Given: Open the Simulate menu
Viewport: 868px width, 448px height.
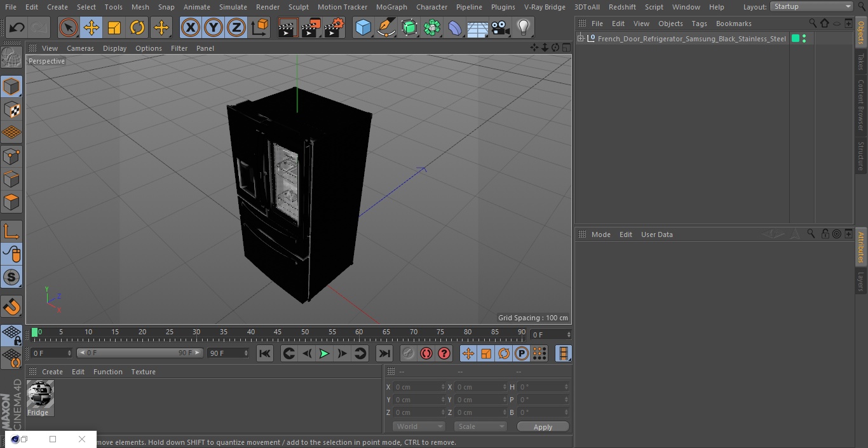Looking at the screenshot, I should pos(233,7).
